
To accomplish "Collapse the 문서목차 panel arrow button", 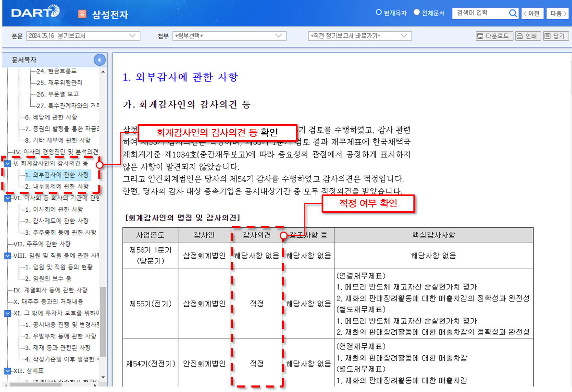I will click(x=100, y=60).
